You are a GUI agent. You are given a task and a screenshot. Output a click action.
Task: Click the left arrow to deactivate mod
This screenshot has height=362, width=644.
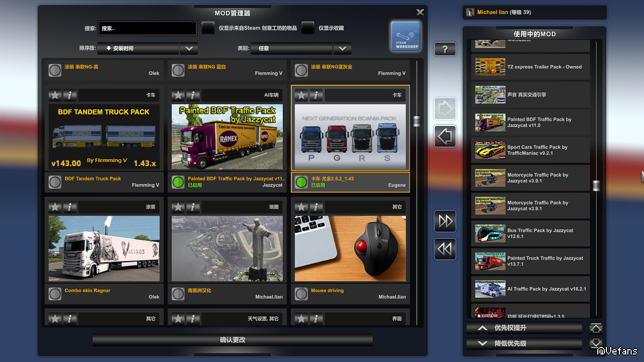pyautogui.click(x=445, y=136)
